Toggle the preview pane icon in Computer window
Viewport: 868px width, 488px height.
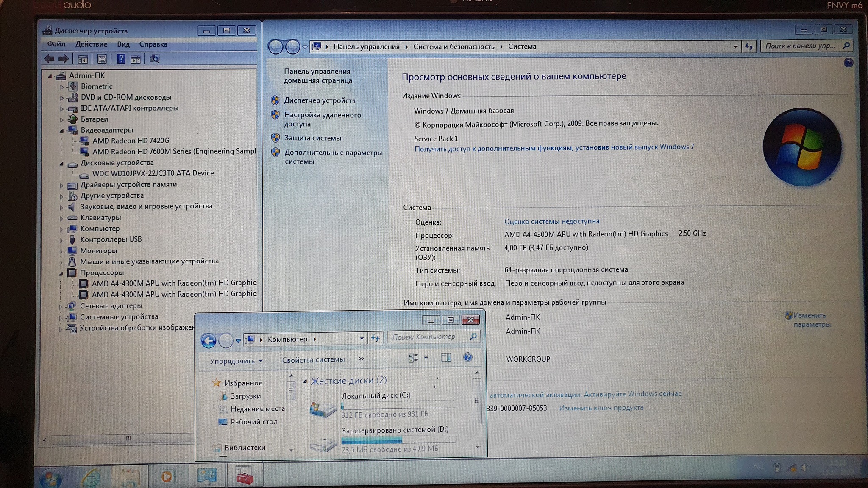(446, 358)
